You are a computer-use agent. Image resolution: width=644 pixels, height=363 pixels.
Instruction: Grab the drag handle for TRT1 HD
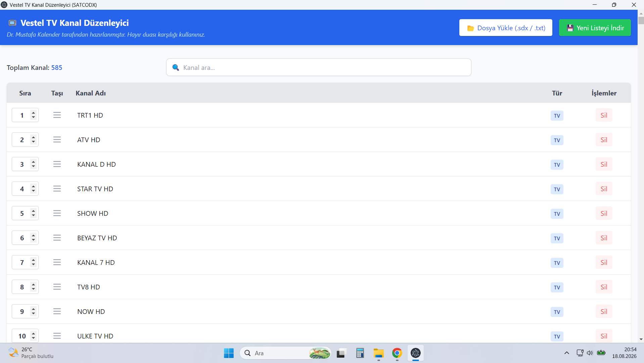tap(57, 115)
